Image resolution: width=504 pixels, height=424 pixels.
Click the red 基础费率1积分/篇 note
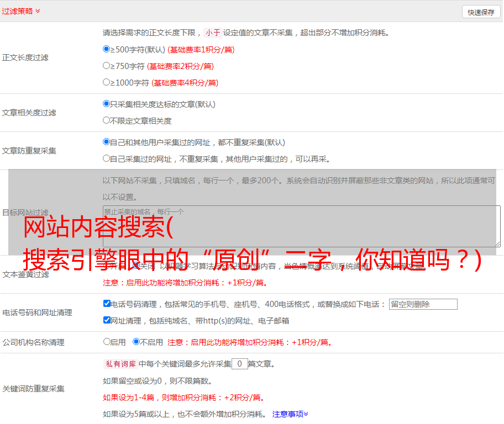(201, 50)
